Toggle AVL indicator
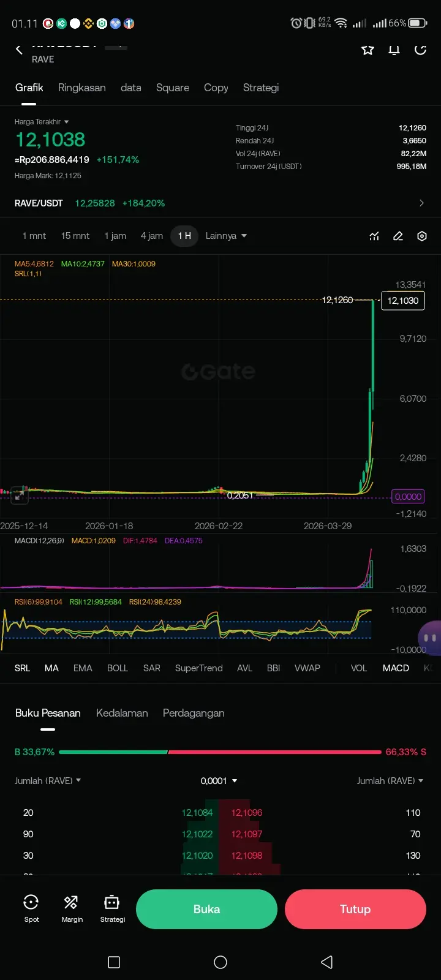Screen dimensions: 441x980 pyautogui.click(x=244, y=668)
